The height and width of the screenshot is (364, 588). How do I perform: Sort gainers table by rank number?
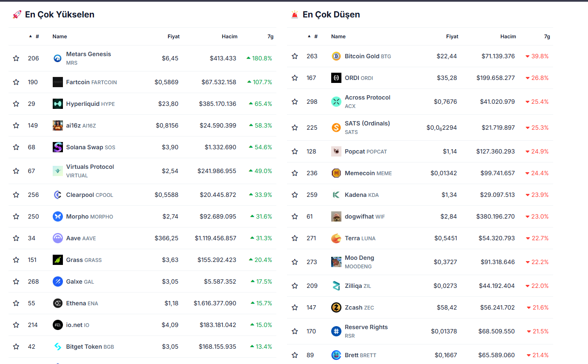34,37
